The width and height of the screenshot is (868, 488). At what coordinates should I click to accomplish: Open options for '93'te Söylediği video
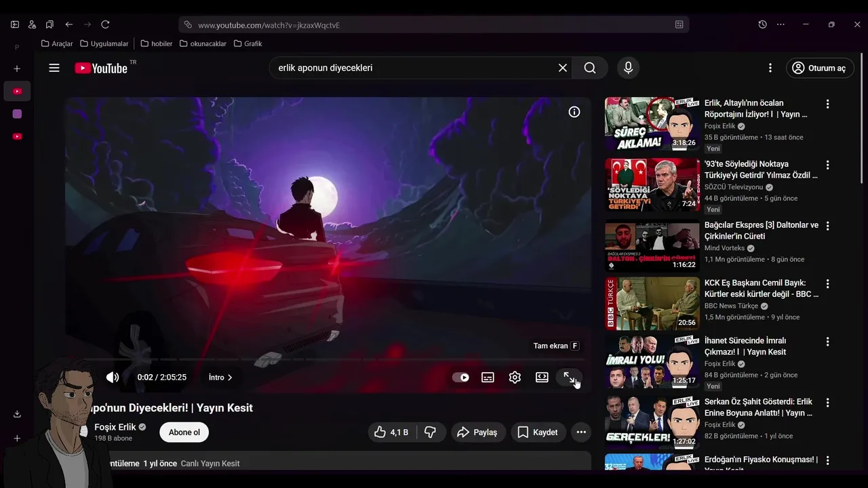(x=827, y=165)
